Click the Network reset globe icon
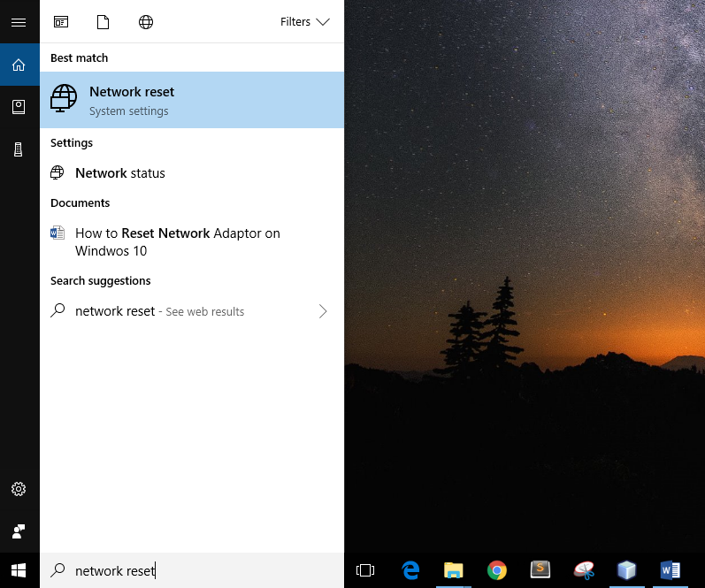Screen dimensions: 705x588 coord(64,98)
